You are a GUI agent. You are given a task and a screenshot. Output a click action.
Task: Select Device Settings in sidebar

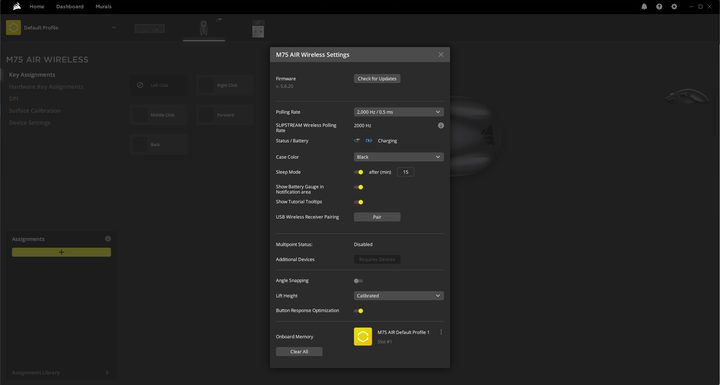click(x=30, y=123)
